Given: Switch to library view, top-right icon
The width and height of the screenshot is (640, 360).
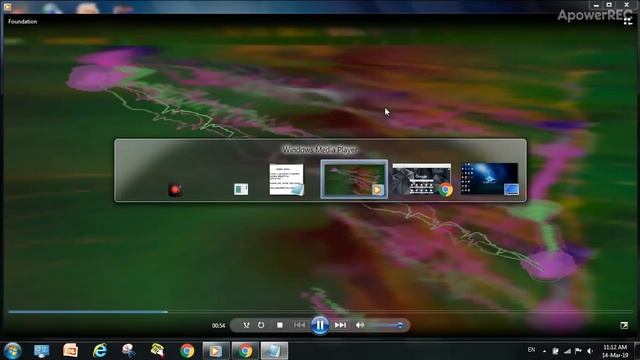Looking at the screenshot, I should (628, 21).
